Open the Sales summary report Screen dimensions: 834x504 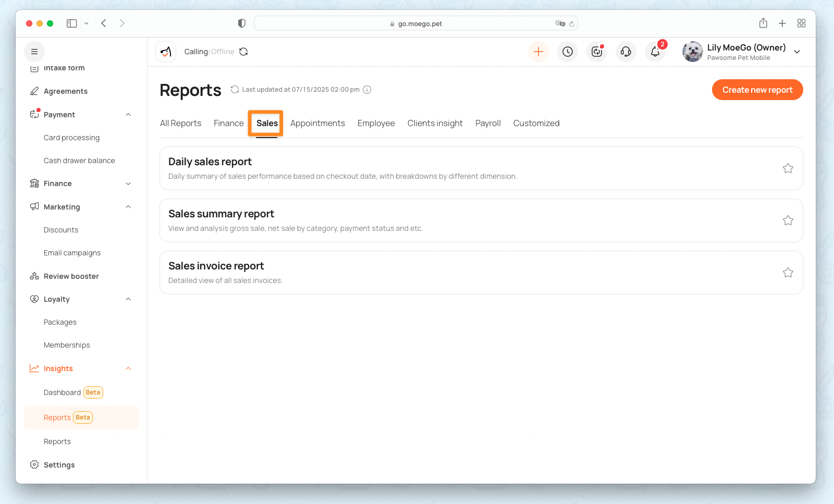coord(481,220)
